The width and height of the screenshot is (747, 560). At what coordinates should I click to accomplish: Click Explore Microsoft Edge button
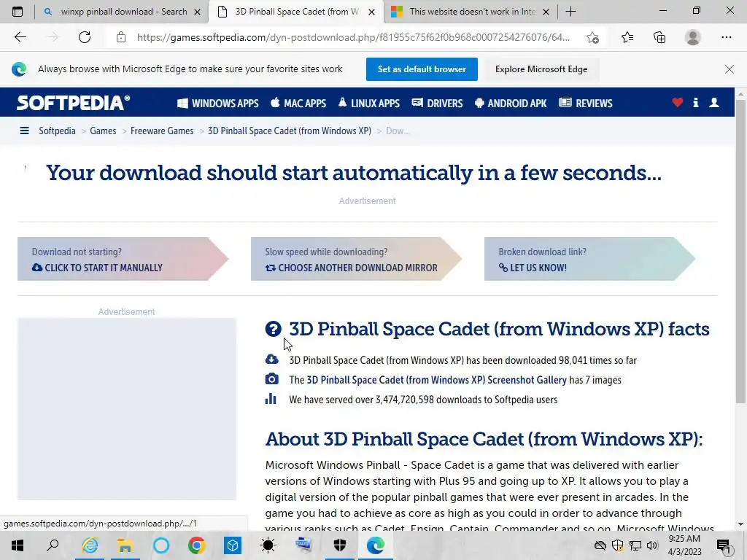click(x=541, y=69)
